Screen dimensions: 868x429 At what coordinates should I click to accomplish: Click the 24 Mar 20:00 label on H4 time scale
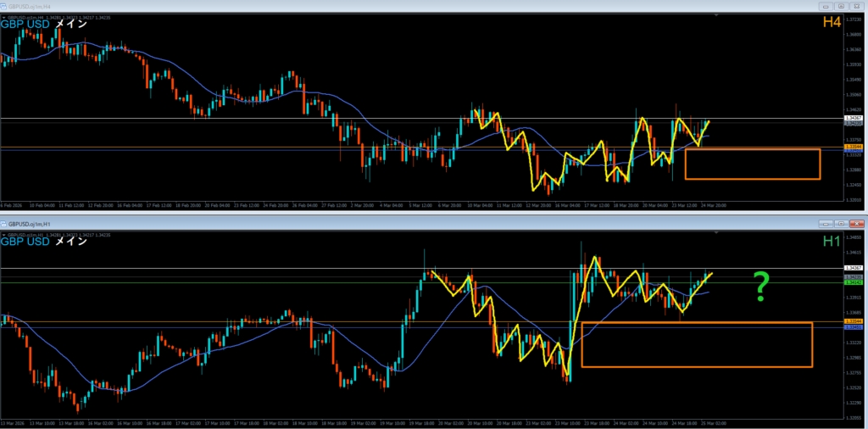click(x=714, y=205)
